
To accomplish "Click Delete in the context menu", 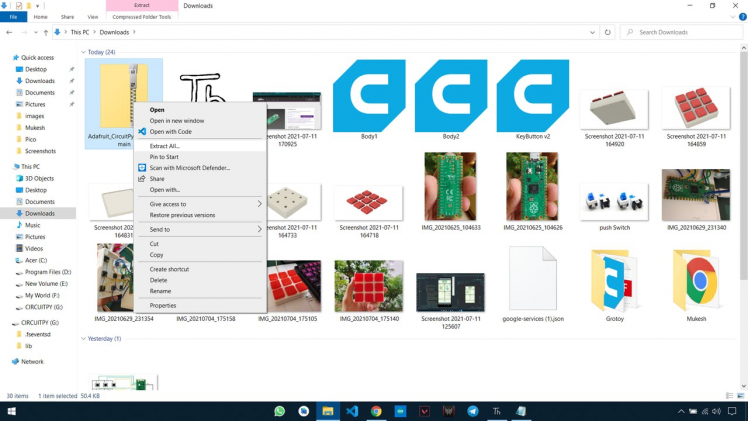I will coord(158,280).
